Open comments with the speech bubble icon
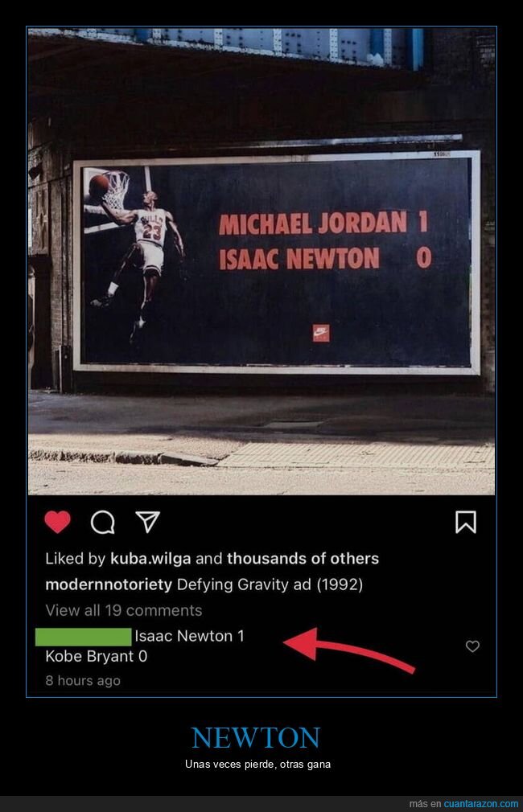 [x=103, y=522]
